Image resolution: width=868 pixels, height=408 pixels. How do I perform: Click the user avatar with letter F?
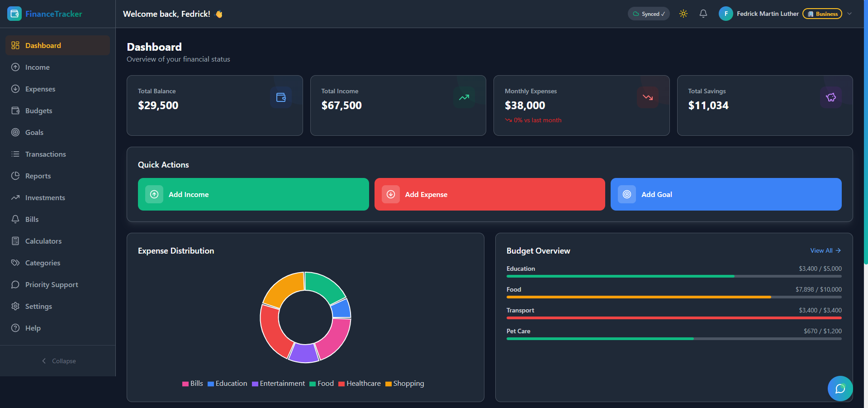click(x=726, y=14)
